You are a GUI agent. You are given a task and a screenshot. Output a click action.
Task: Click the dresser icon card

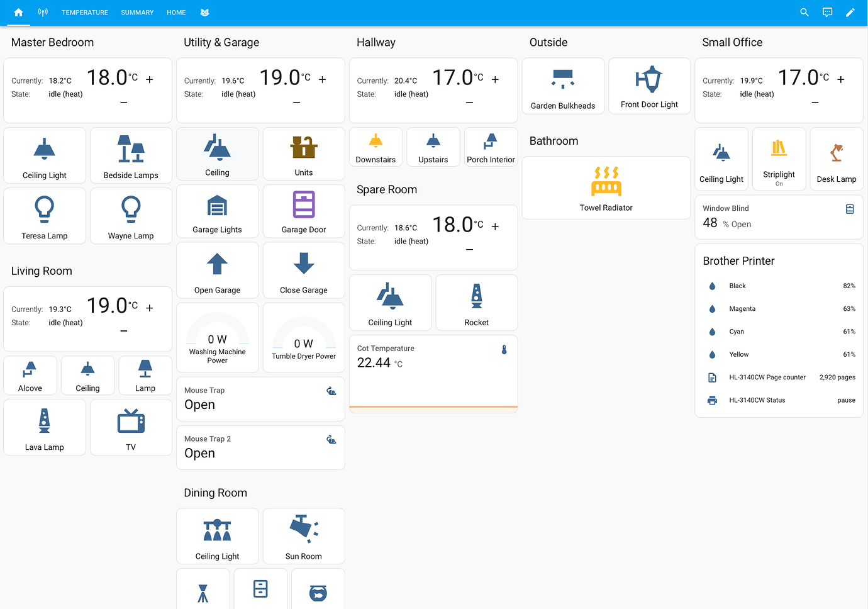tap(260, 590)
